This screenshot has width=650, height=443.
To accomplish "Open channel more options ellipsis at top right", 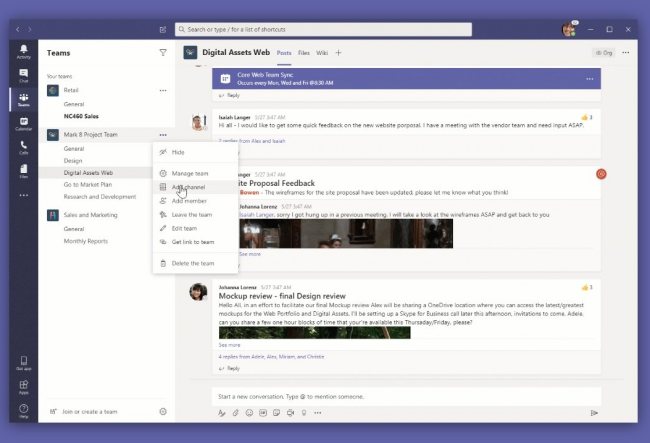I will click(x=626, y=53).
